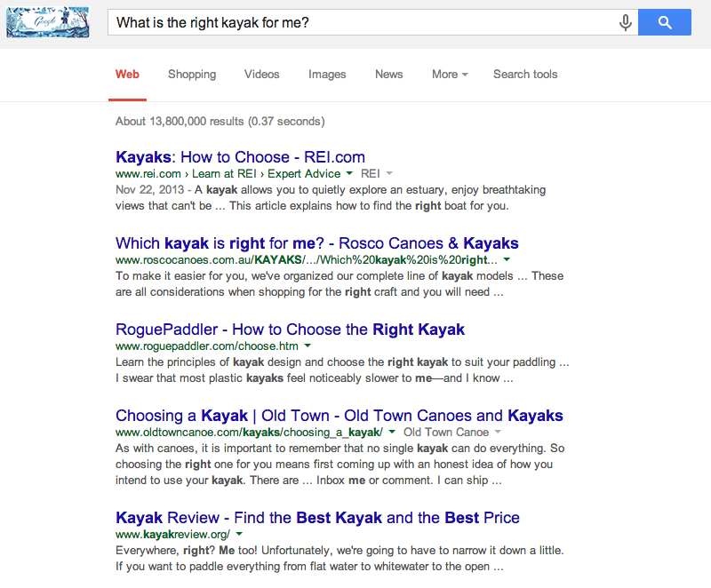Click the www.roguepaddler.com/choose.htm URL text
This screenshot has width=711, height=588.
tap(207, 346)
